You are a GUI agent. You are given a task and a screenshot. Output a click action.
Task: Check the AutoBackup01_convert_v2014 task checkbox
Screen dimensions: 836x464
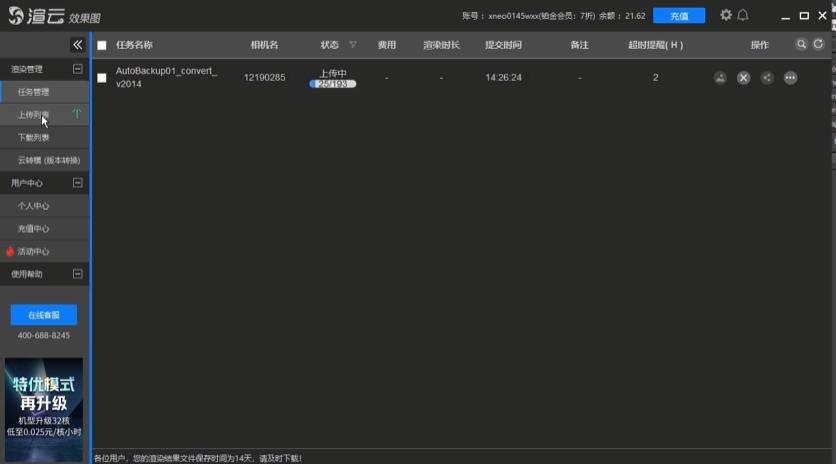click(x=102, y=78)
